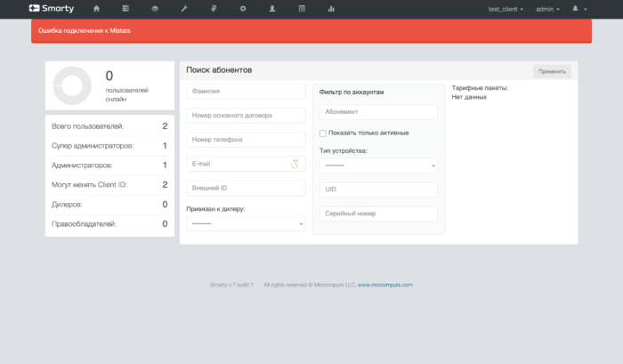Click the notifications bell icon

(x=576, y=9)
